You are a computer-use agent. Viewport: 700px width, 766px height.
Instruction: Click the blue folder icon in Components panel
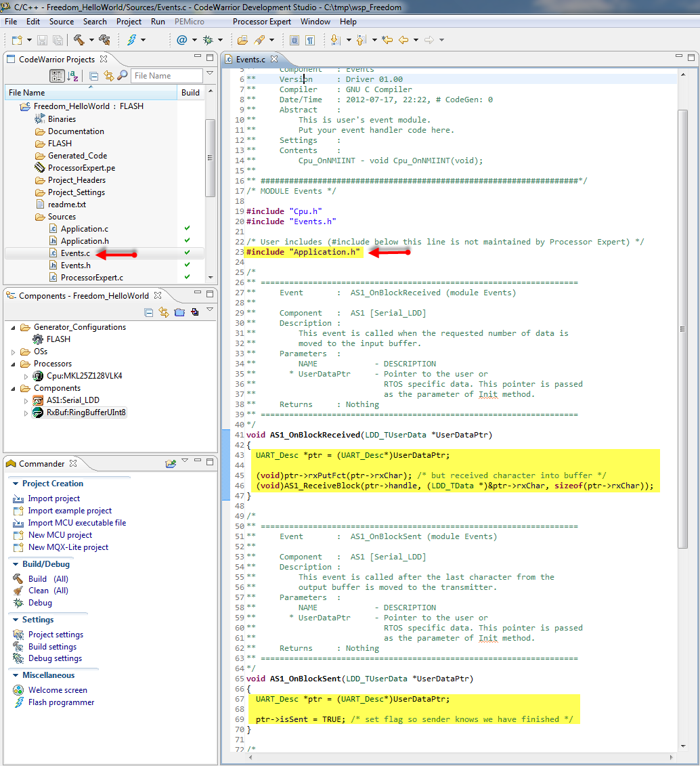click(x=179, y=312)
